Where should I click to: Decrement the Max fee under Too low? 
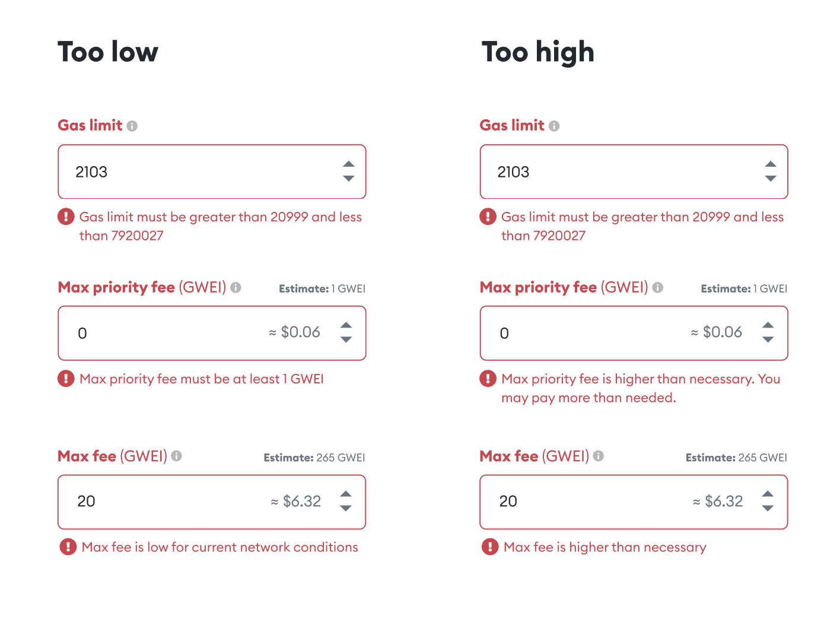(346, 509)
